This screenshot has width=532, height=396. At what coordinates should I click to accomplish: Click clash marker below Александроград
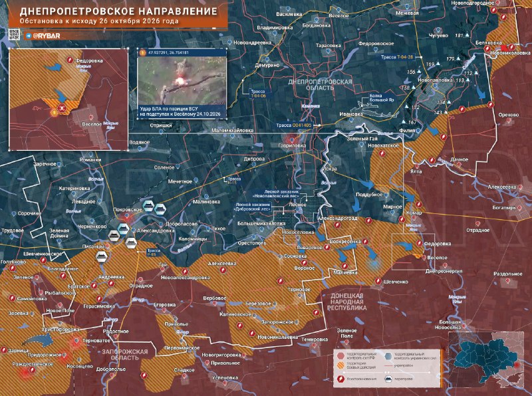tap(337, 225)
